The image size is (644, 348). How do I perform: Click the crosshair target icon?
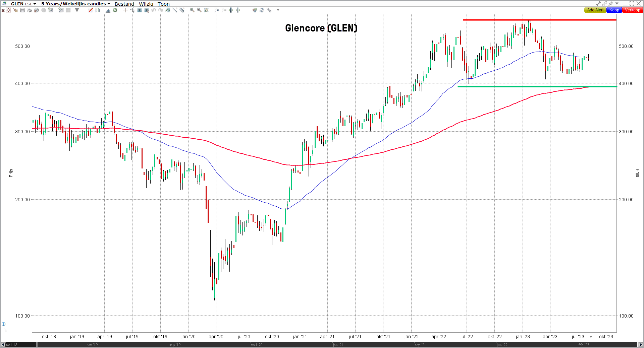pos(8,10)
